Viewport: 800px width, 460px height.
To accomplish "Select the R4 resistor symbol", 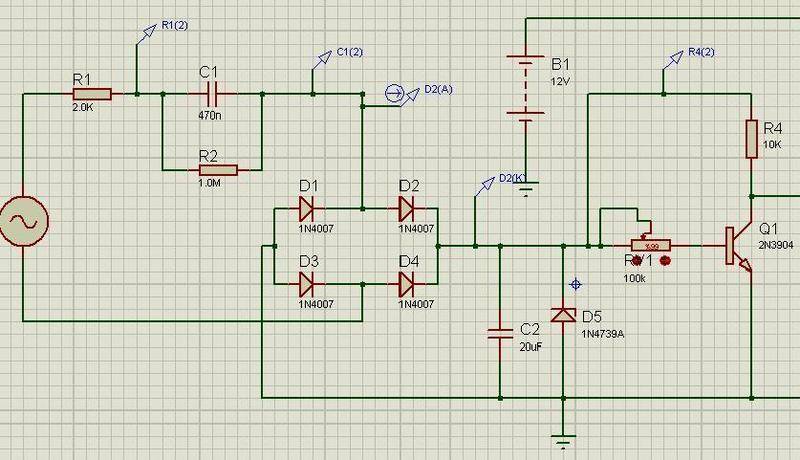I will click(752, 139).
